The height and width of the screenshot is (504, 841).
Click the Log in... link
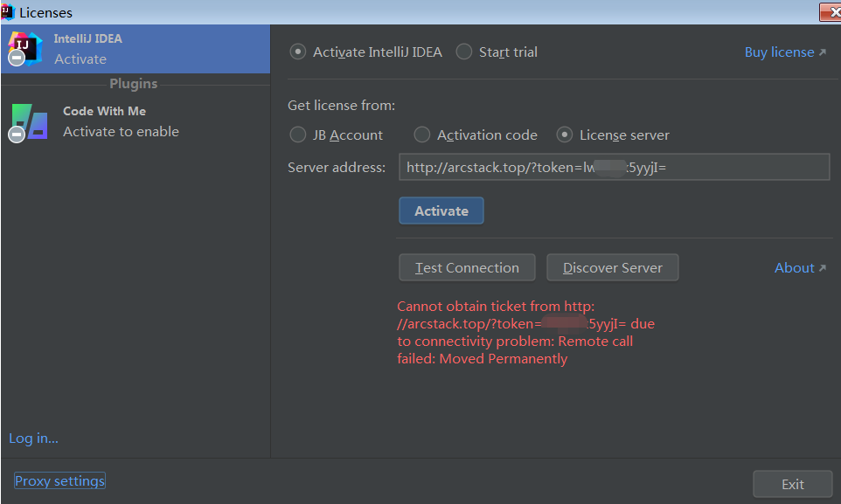coord(34,438)
